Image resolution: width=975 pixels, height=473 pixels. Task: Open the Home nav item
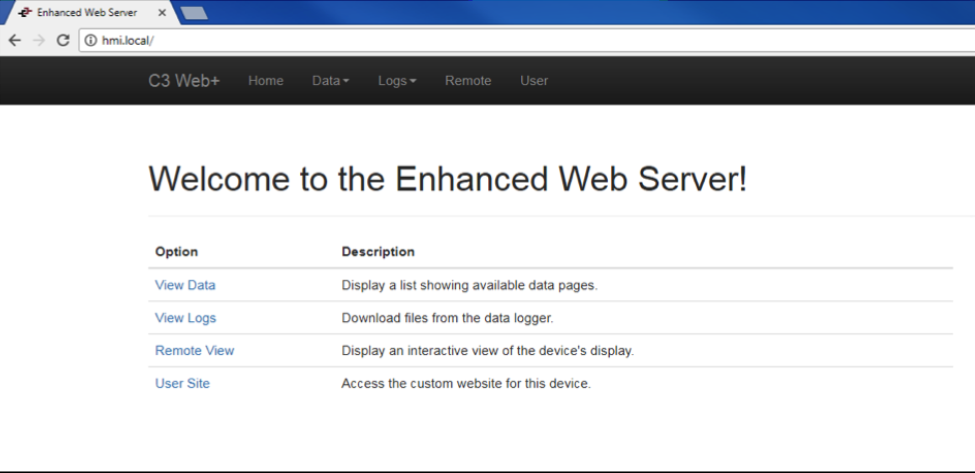(266, 81)
